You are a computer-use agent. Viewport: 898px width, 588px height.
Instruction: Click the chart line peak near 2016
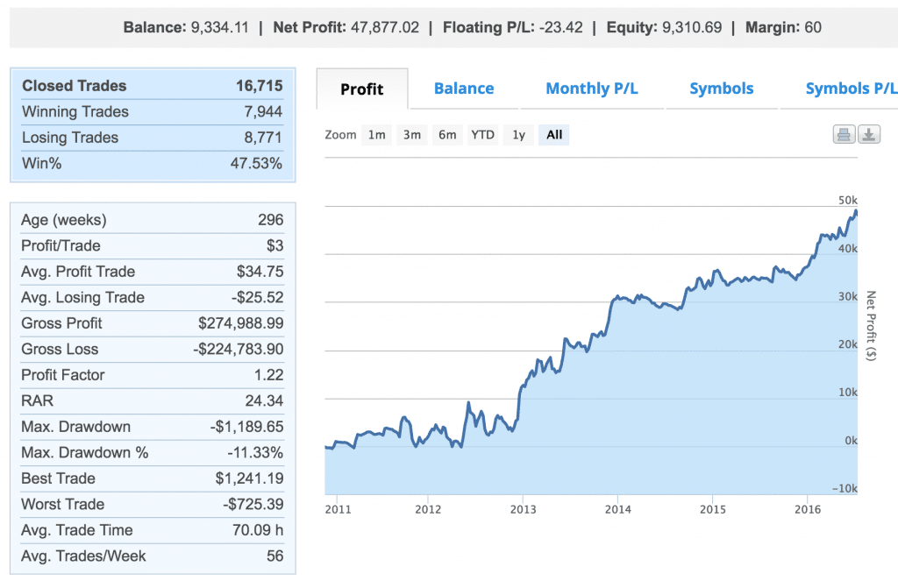point(855,211)
